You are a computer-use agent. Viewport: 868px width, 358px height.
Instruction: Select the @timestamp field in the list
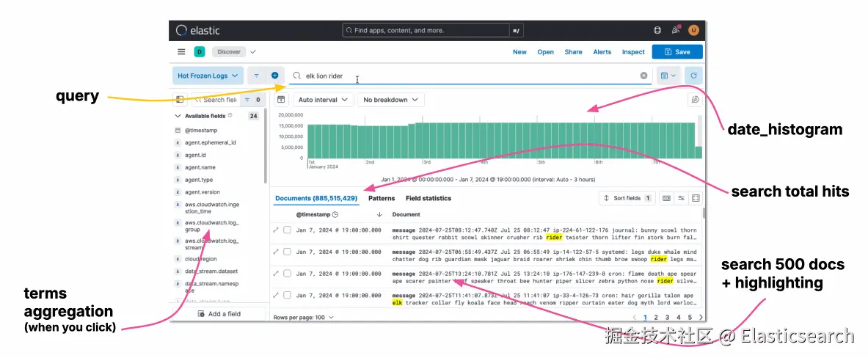point(201,130)
